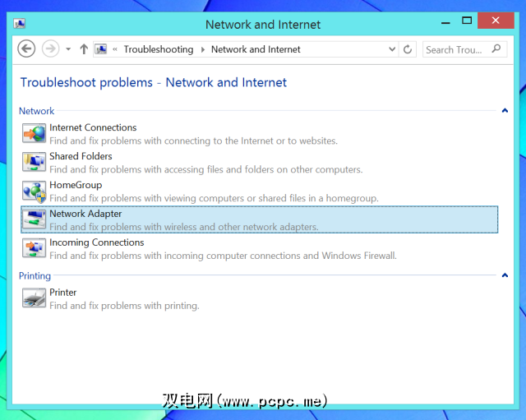The height and width of the screenshot is (420, 526).
Task: Click the Internet Connections globe icon
Action: click(x=34, y=133)
